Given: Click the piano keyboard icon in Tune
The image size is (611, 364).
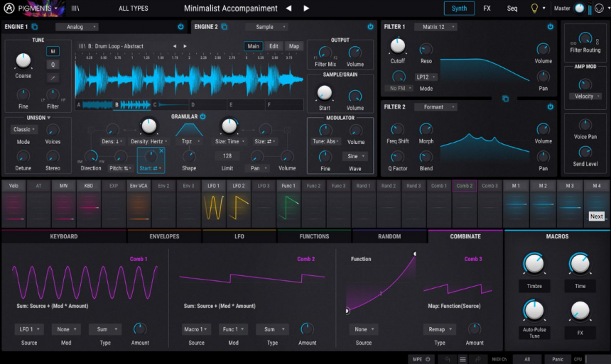Looking at the screenshot, I should point(53,51).
